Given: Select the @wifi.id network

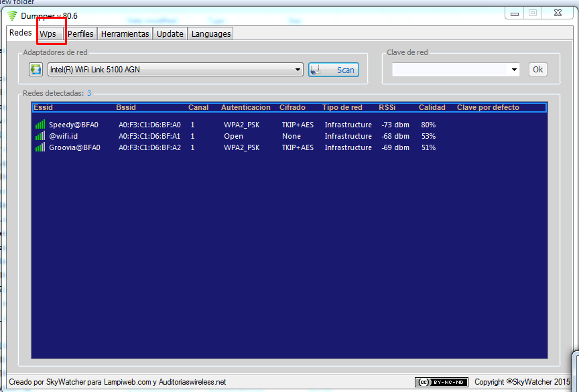Looking at the screenshot, I should [x=63, y=136].
